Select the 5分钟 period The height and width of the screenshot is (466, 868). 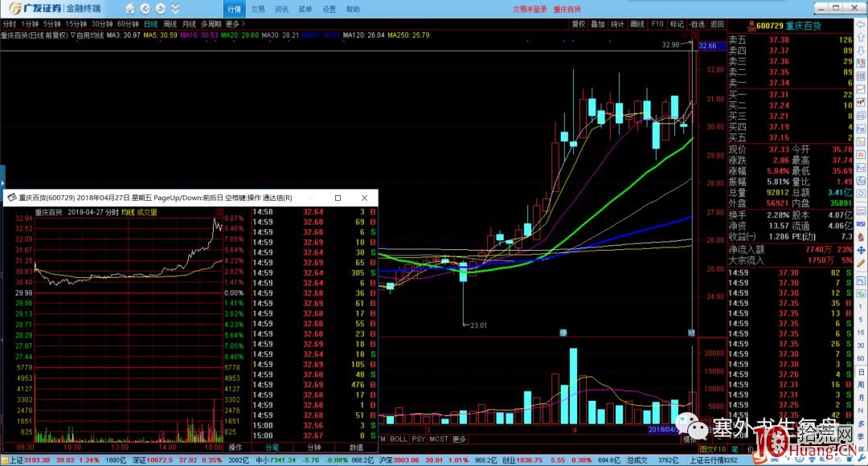[52, 24]
